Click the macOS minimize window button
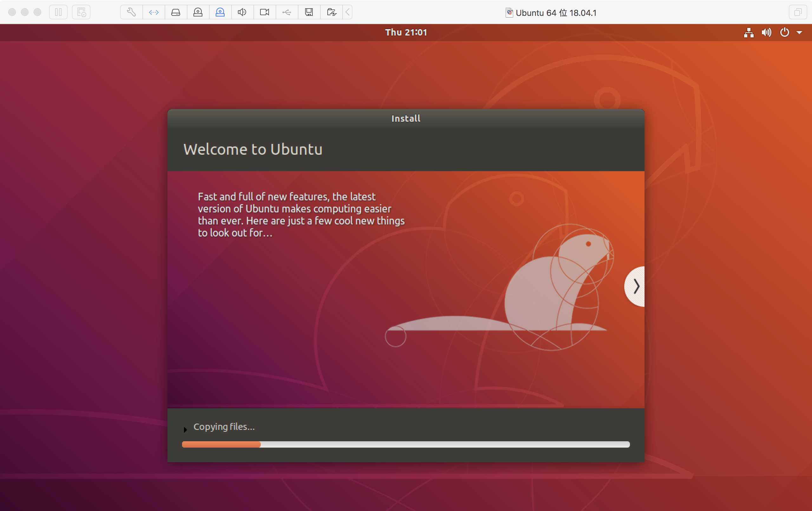 (25, 12)
